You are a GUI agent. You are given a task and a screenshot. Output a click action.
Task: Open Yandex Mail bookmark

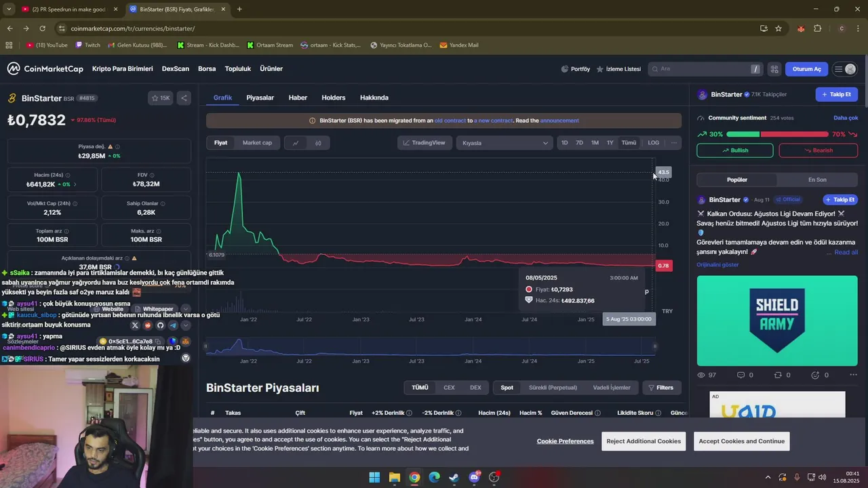(x=459, y=45)
